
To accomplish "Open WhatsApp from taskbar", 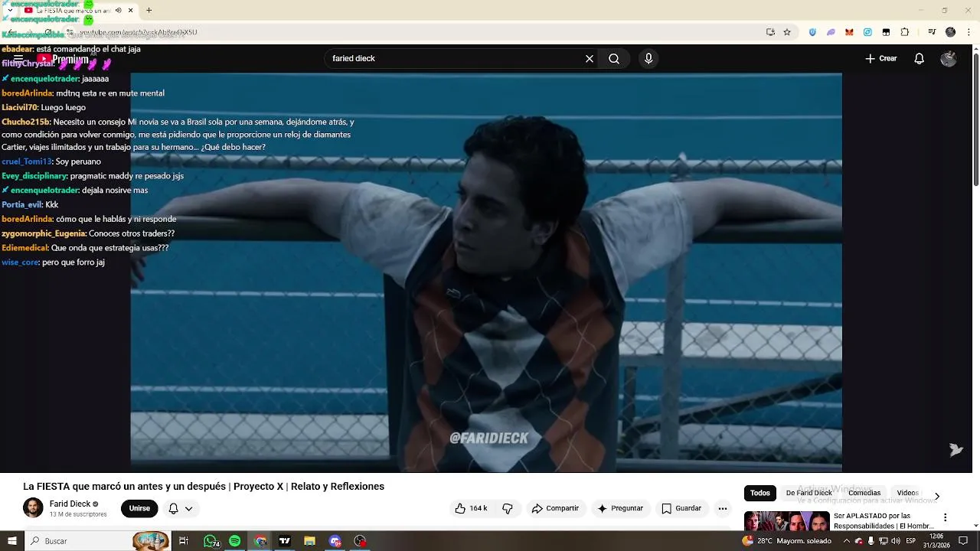I will point(210,541).
